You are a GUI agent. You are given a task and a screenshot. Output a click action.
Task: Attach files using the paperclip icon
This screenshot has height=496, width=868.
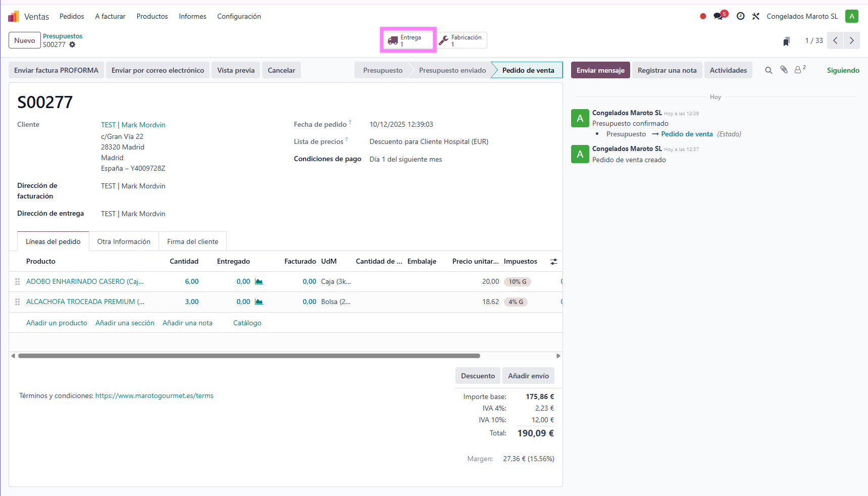(784, 70)
